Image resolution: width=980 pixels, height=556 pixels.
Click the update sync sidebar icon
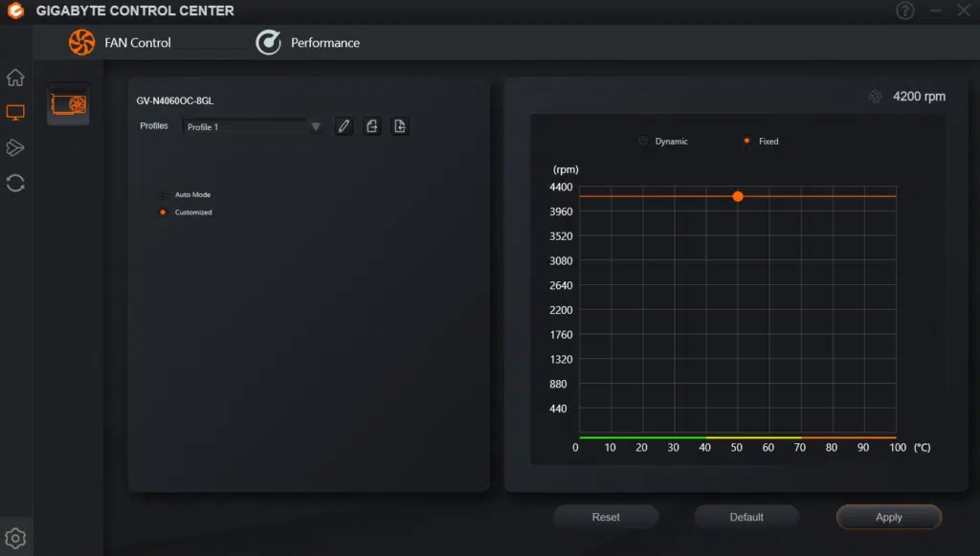(15, 183)
